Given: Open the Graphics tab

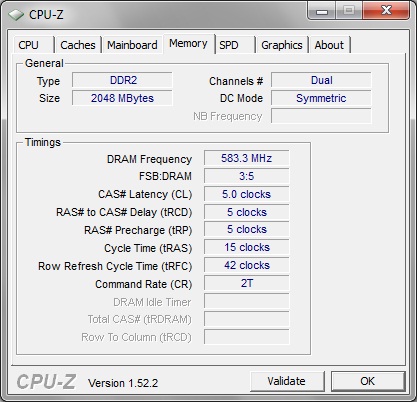Looking at the screenshot, I should 282,45.
